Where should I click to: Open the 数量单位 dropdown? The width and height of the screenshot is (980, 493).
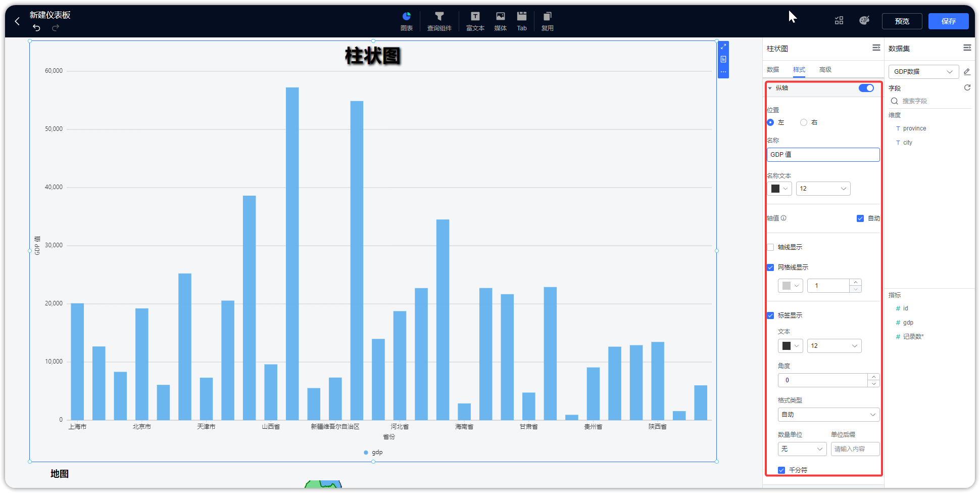coord(802,449)
